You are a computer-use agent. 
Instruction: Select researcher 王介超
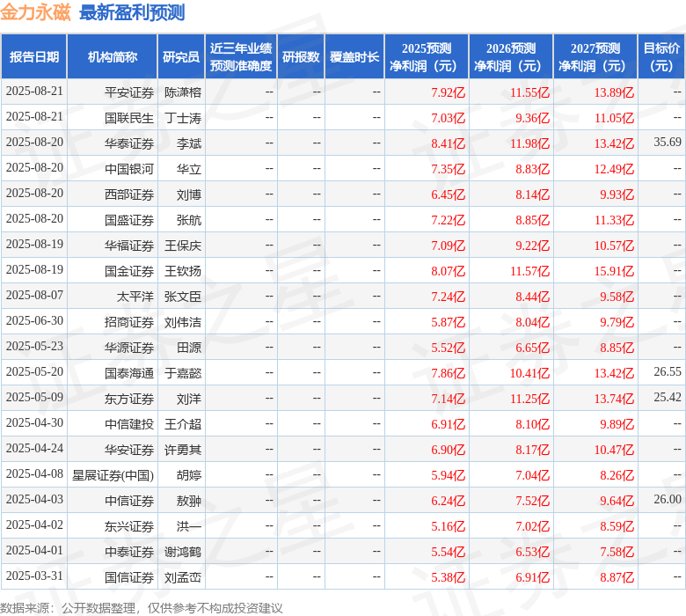click(x=183, y=424)
